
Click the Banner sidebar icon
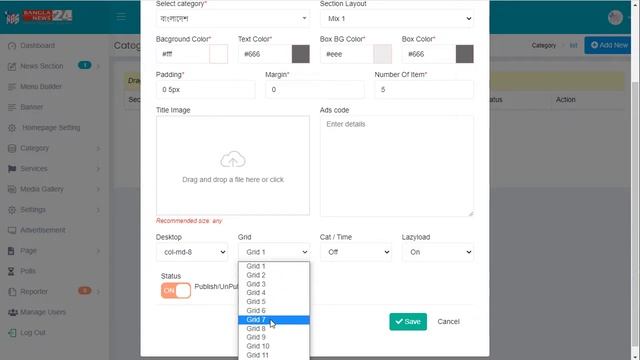12,107
